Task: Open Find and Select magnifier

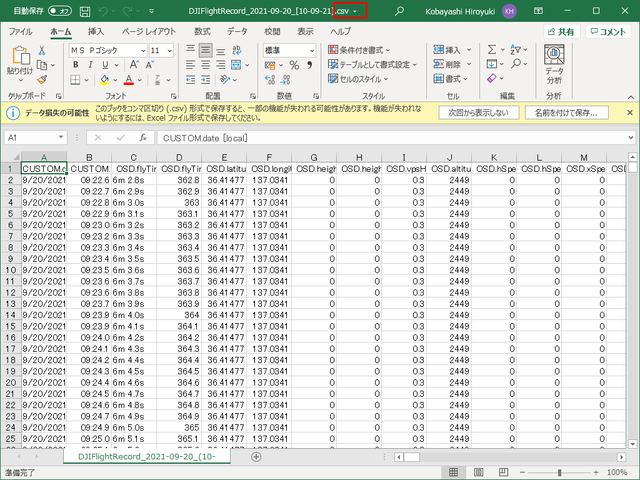Action: 516,64
